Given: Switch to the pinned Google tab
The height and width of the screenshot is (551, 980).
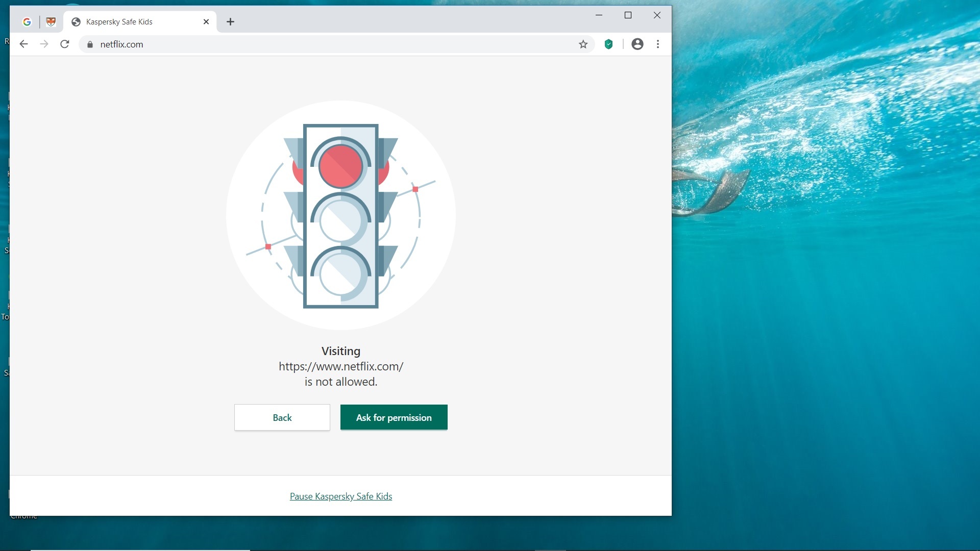Looking at the screenshot, I should 27,21.
